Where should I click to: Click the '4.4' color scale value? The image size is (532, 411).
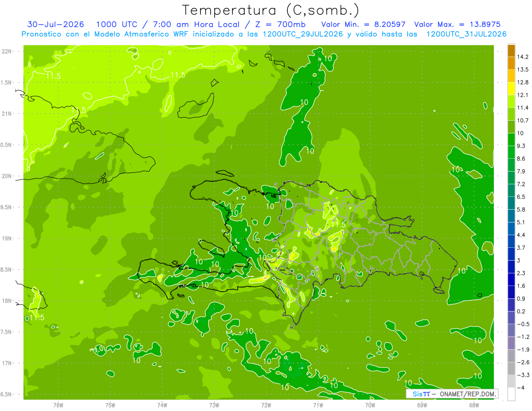point(521,235)
